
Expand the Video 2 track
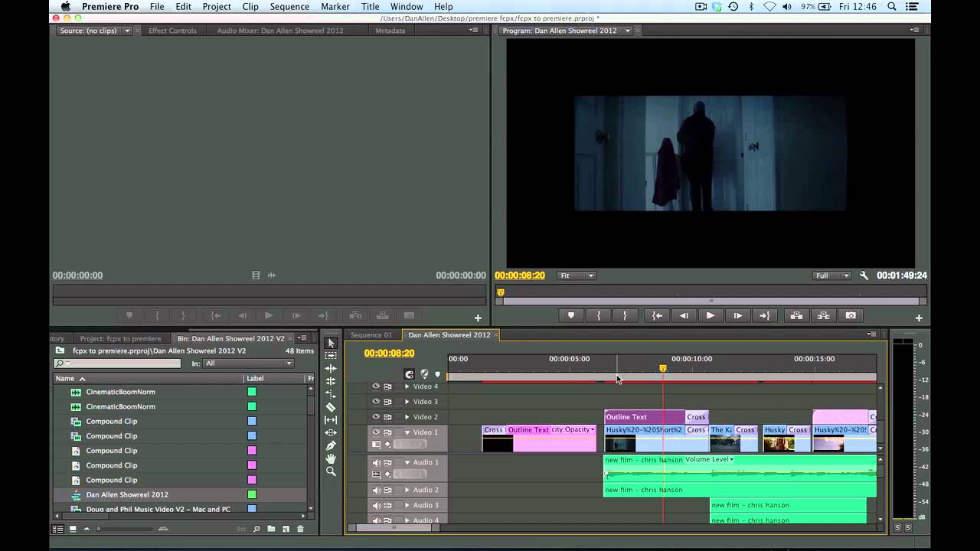407,417
